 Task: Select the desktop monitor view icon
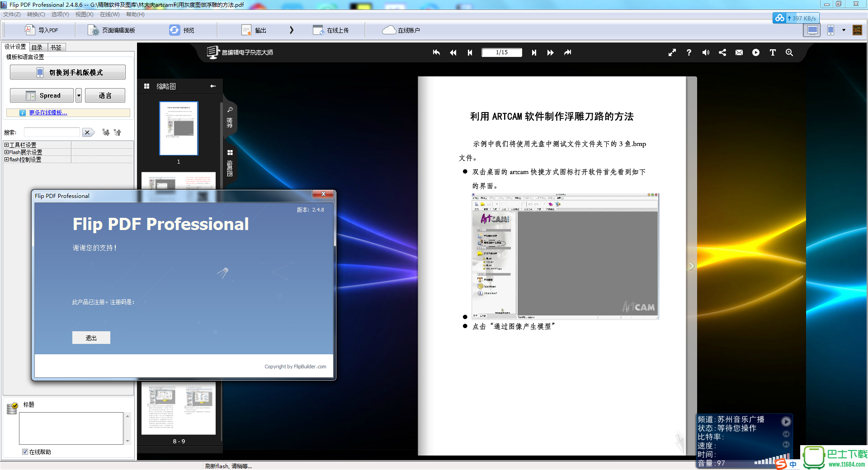[x=812, y=30]
